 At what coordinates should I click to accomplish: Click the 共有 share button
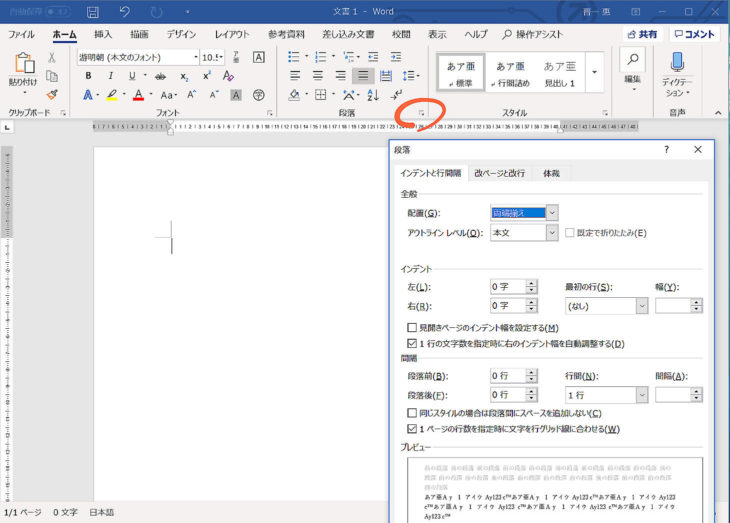(641, 34)
